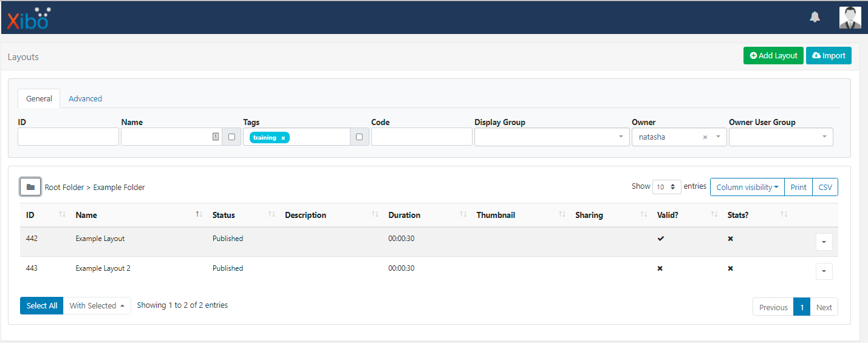Remove the training tag filter

pos(283,138)
